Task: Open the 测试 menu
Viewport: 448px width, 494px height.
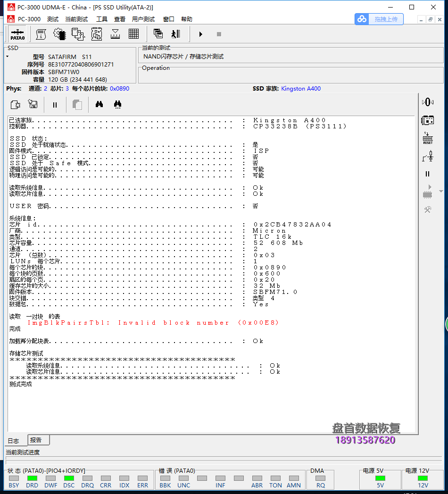Action: pos(52,19)
